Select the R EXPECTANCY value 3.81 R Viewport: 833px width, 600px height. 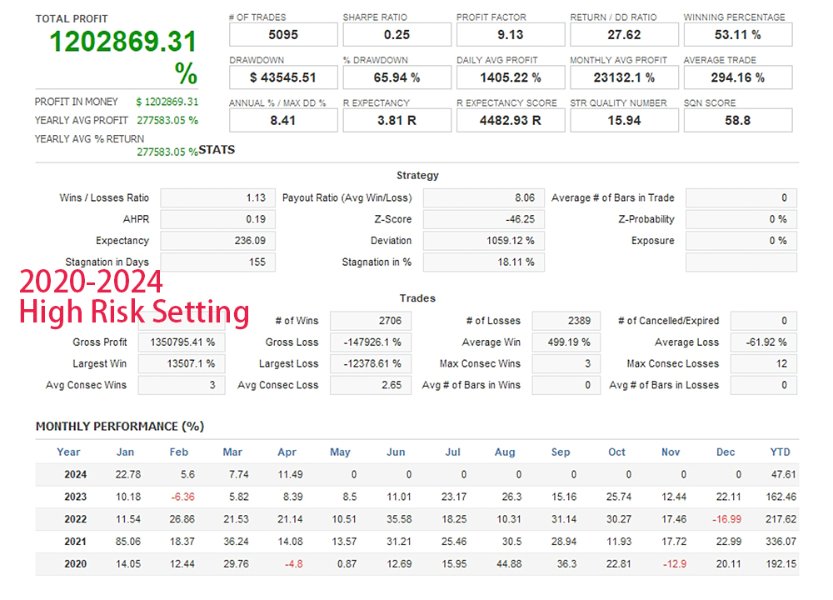click(398, 120)
